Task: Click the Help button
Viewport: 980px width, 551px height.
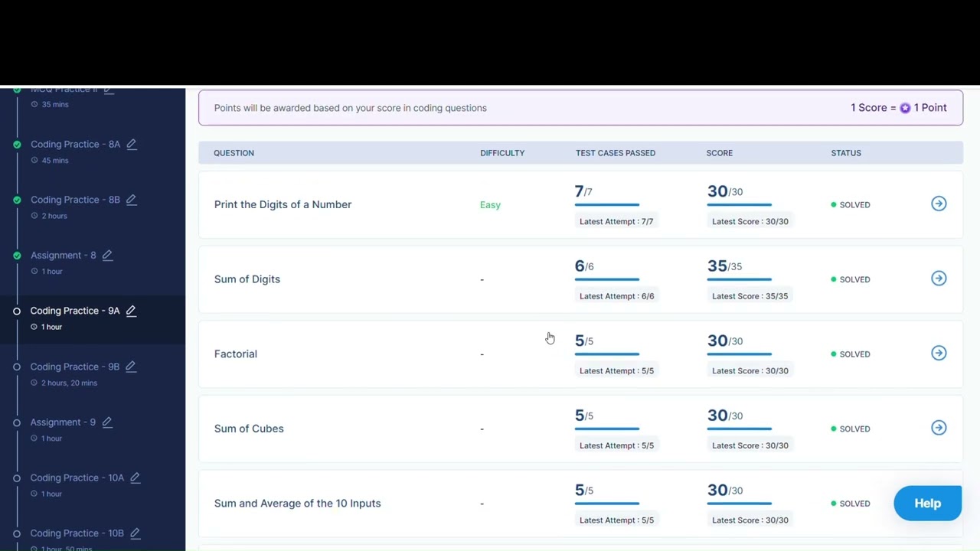Action: [x=927, y=503]
